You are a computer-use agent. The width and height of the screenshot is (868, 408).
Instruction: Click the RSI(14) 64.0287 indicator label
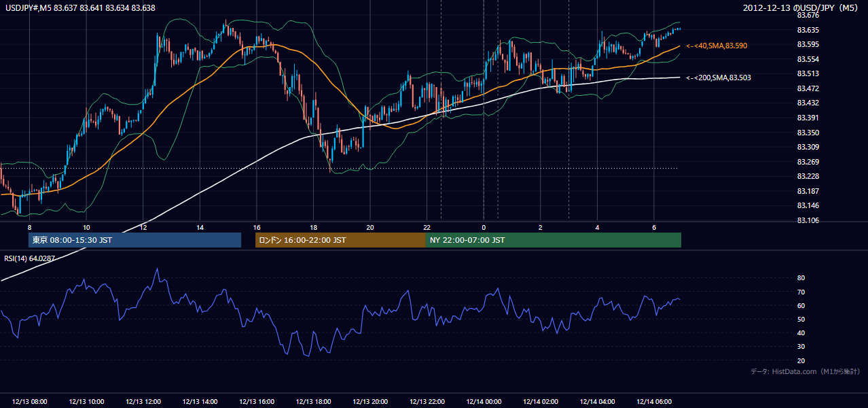click(29, 258)
